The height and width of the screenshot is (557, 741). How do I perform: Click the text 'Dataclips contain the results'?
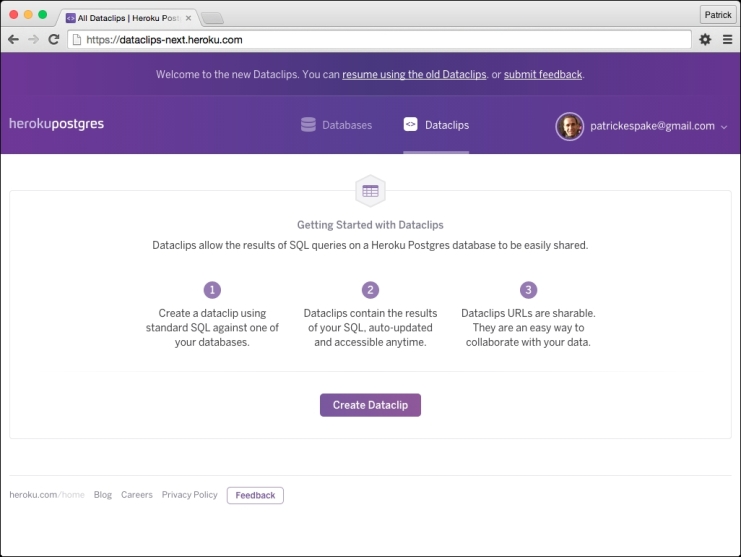pyautogui.click(x=370, y=313)
